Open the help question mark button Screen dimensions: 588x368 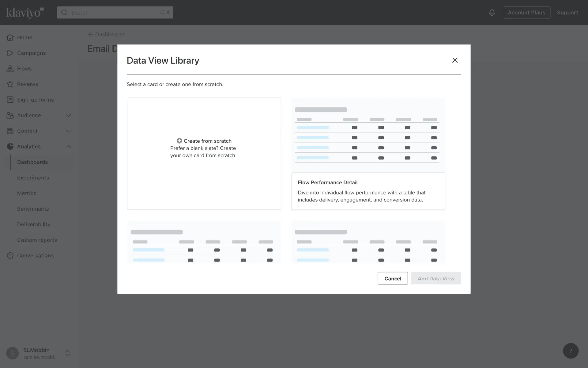click(571, 351)
